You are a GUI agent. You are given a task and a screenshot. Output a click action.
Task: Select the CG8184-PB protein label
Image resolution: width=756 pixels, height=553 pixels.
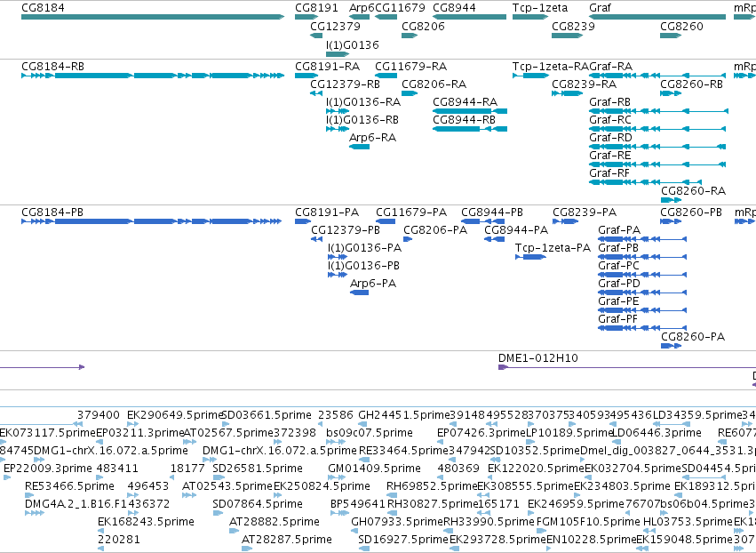(x=52, y=212)
